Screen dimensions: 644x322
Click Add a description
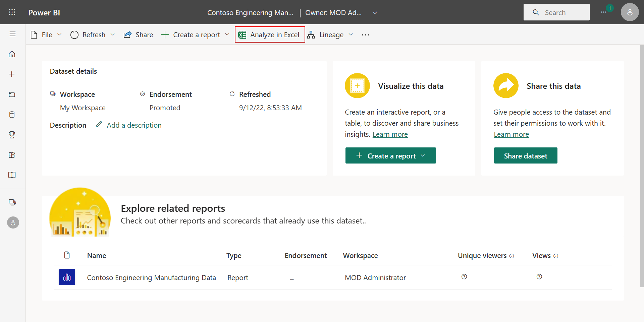[134, 125]
